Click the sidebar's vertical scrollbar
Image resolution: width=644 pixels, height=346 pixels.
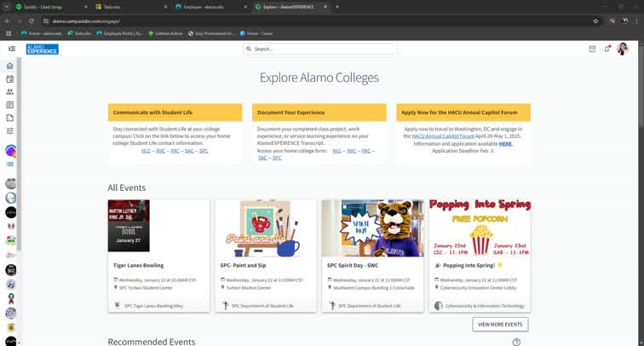pos(19,154)
